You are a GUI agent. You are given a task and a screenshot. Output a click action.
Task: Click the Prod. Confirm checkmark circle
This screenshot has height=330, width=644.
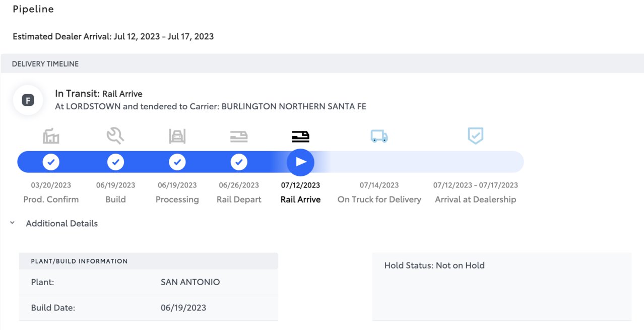[51, 162]
